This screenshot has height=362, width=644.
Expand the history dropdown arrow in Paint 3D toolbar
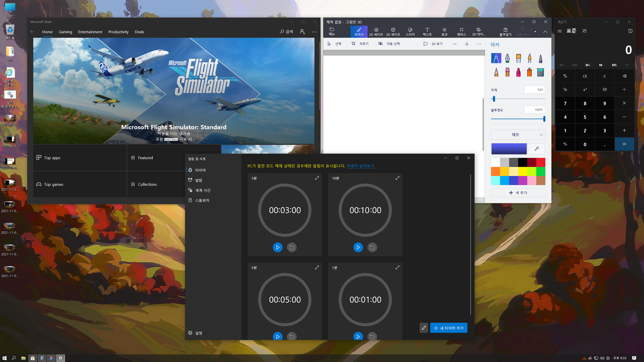coord(535,32)
